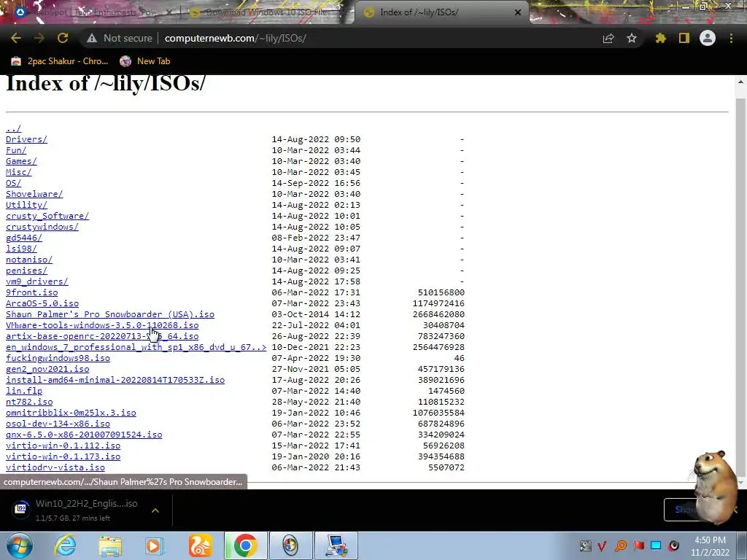
Task: Open the Extensions puzzle icon
Action: pos(660,38)
